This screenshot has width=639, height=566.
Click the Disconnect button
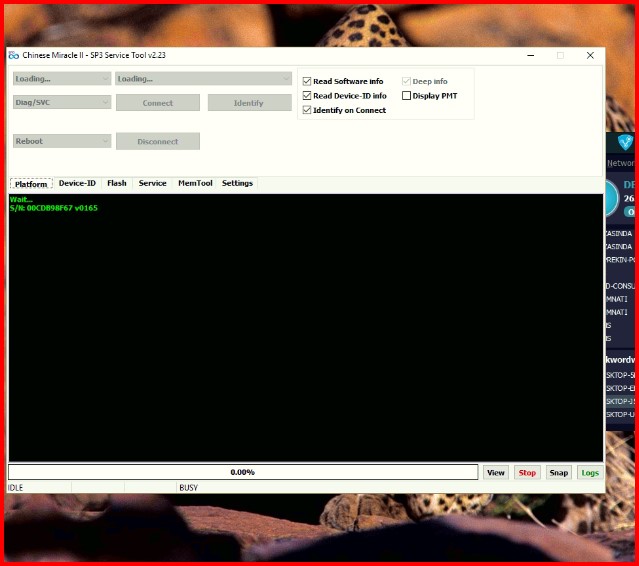click(x=158, y=141)
